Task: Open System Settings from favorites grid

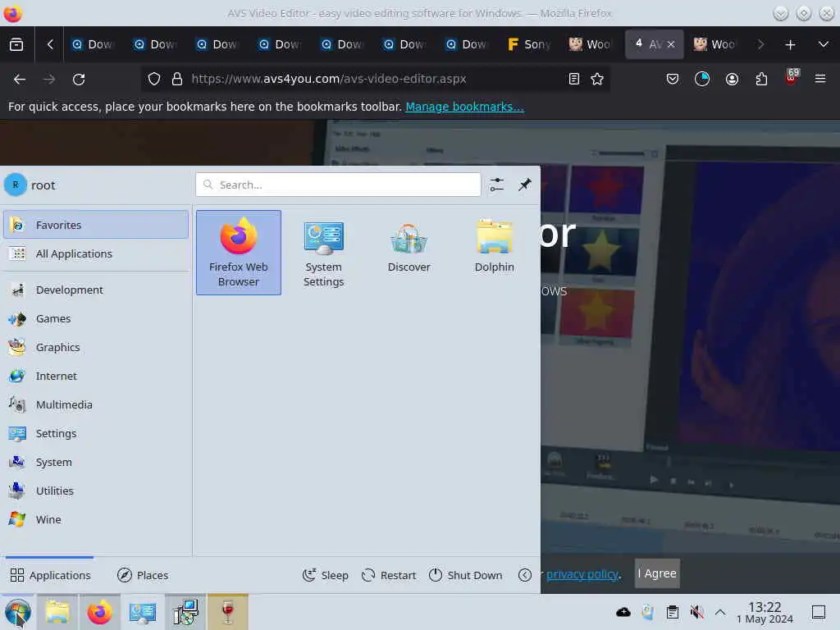Action: [x=323, y=253]
